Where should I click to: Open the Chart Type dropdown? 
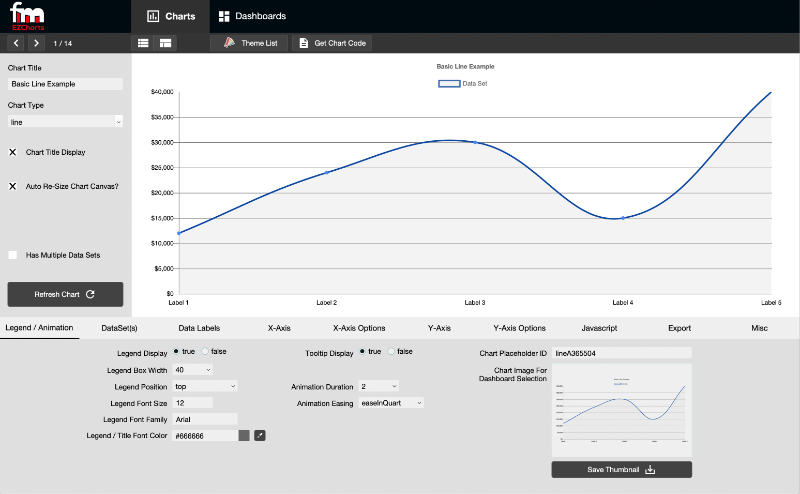tap(65, 121)
